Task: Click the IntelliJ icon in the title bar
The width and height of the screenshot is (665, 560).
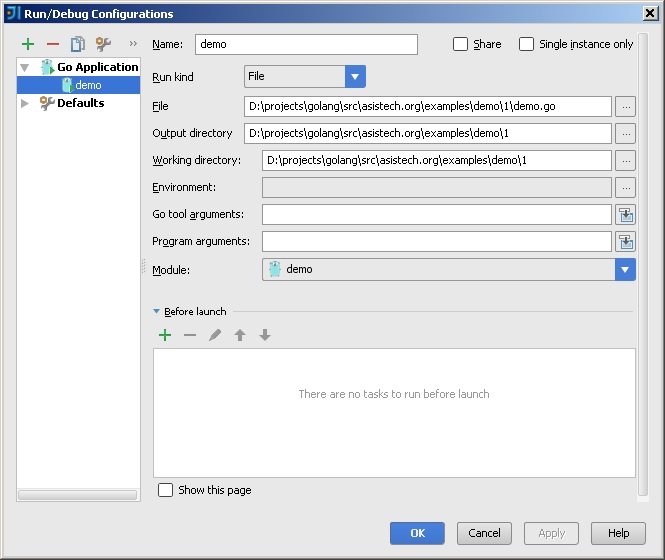Action: coord(14,13)
